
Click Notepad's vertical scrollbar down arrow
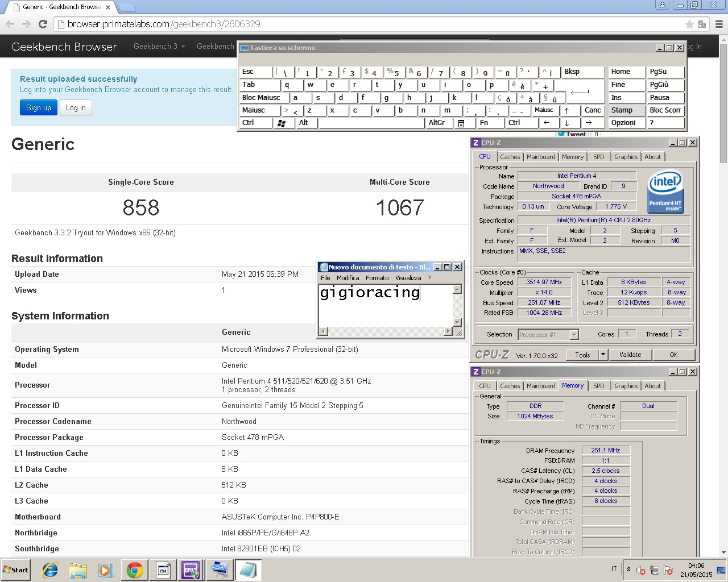click(457, 322)
